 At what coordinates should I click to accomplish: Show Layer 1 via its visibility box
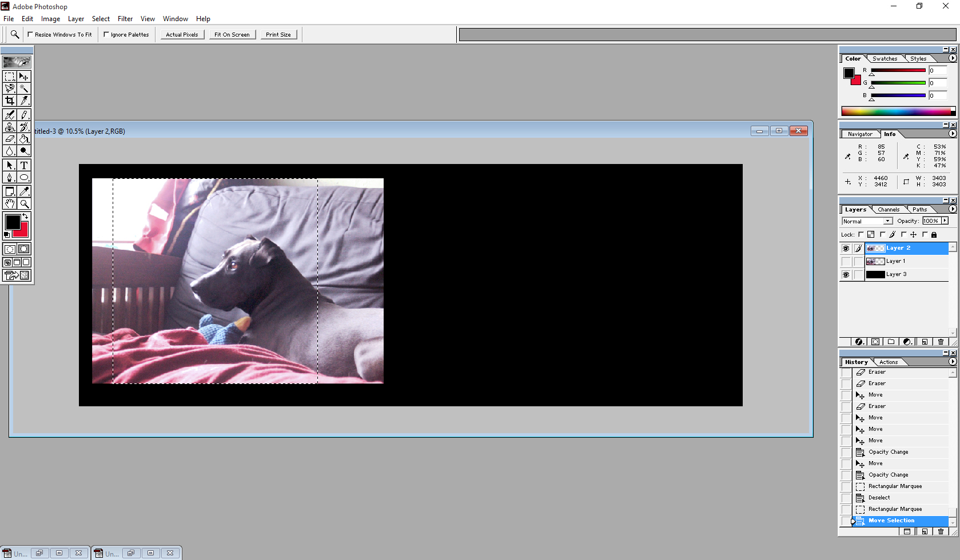point(846,262)
